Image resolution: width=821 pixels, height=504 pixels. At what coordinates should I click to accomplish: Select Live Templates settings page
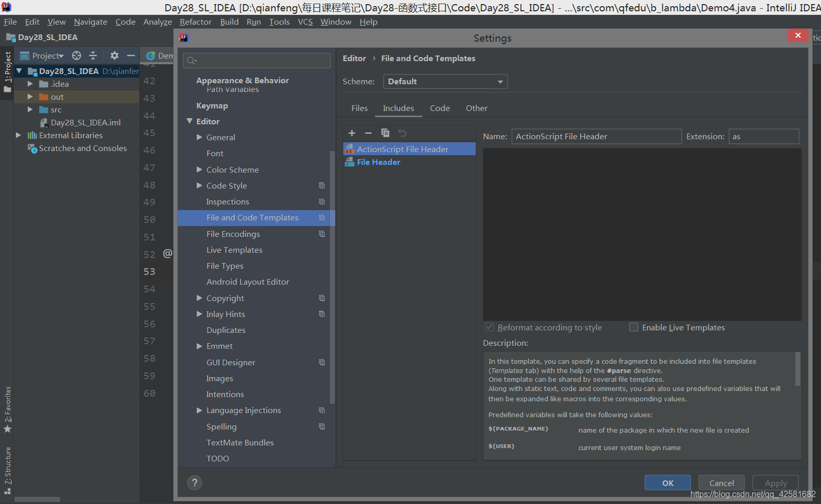234,250
